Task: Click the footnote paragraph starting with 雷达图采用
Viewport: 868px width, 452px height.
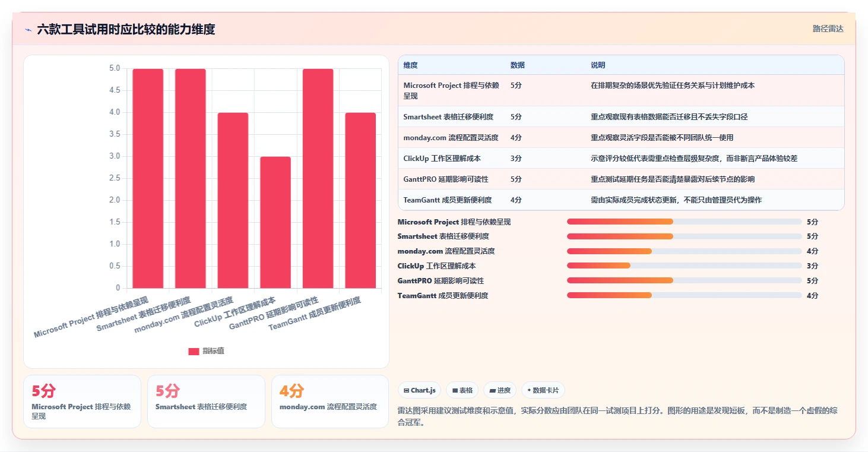Action: (617, 417)
